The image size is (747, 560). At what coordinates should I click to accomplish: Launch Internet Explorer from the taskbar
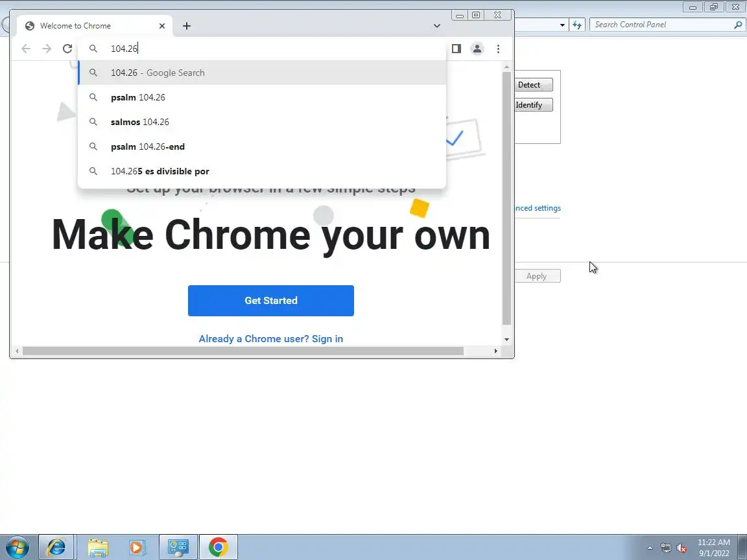(56, 547)
